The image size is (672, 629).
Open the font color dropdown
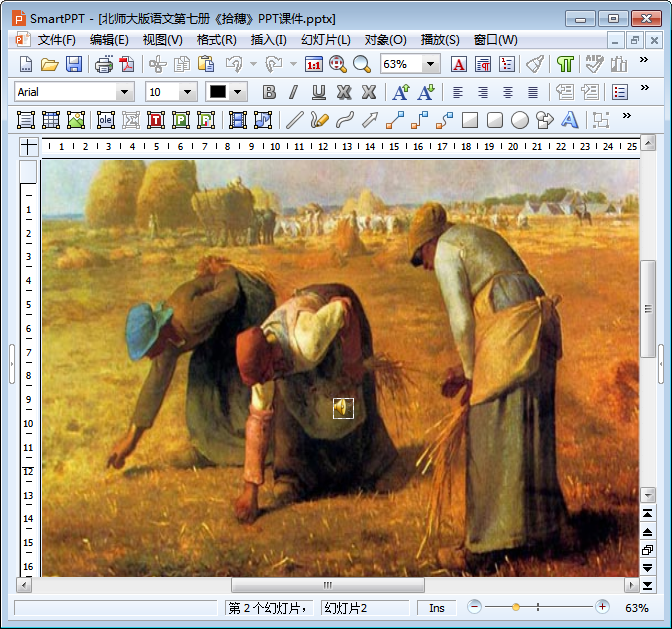[238, 92]
